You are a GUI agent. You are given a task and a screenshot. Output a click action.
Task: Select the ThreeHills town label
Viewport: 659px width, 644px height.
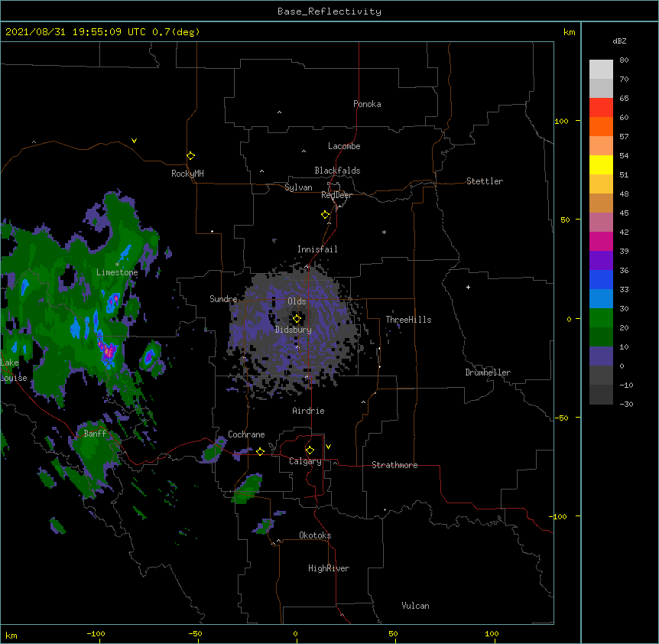pos(408,320)
